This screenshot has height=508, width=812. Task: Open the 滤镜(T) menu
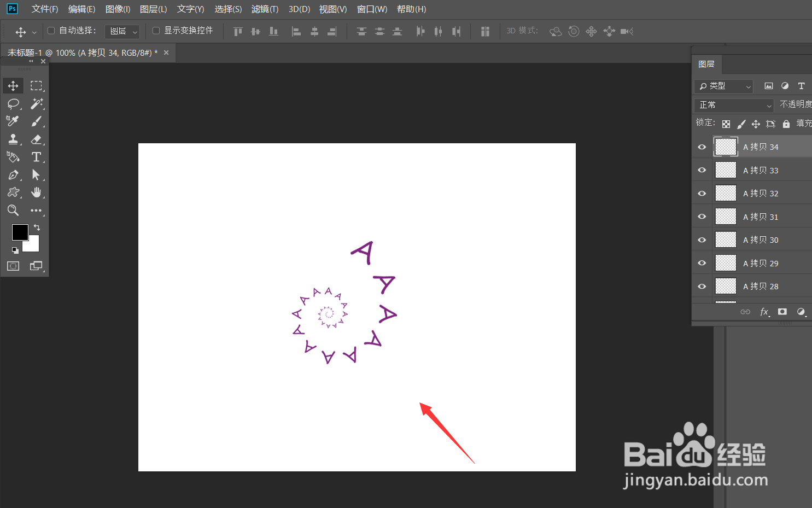pyautogui.click(x=265, y=9)
